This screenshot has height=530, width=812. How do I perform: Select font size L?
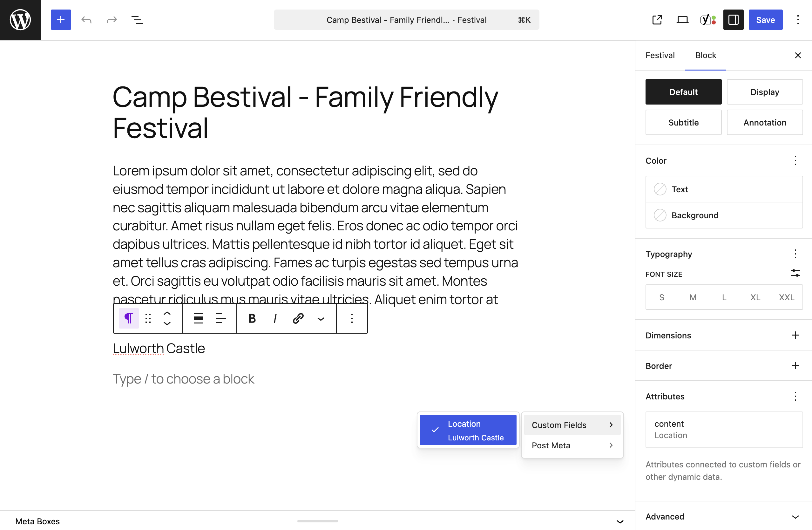tap(724, 297)
